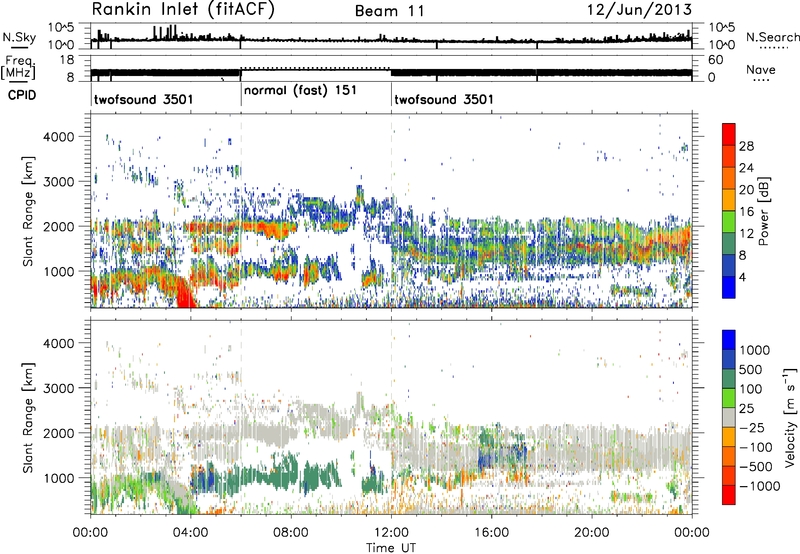This screenshot has height=554, width=800.
Task: Click the red top segment of Power colorbar
Action: (x=729, y=134)
